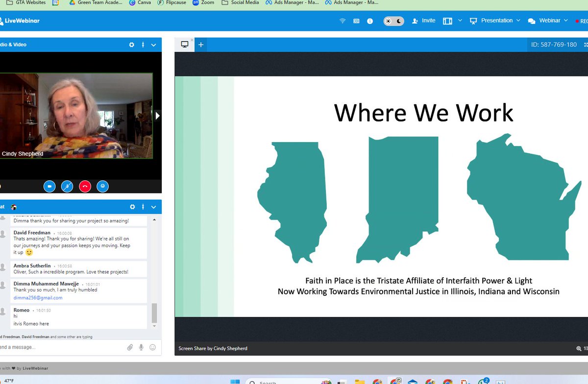The width and height of the screenshot is (588, 384).
Task: Select the screen share tab
Action: coord(185,45)
